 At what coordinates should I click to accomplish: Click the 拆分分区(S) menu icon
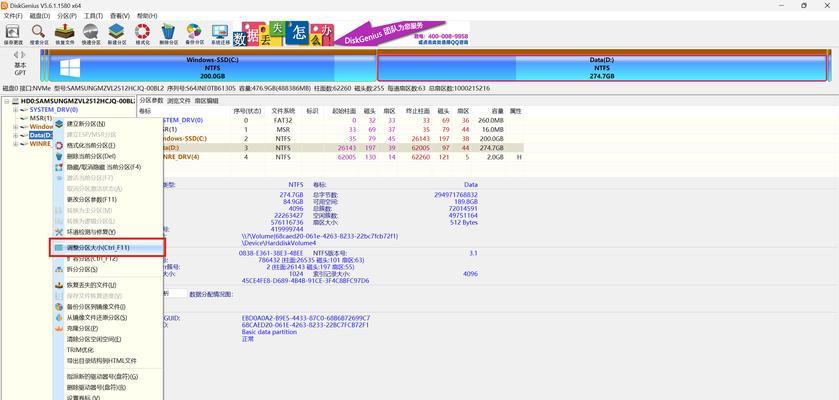point(59,270)
